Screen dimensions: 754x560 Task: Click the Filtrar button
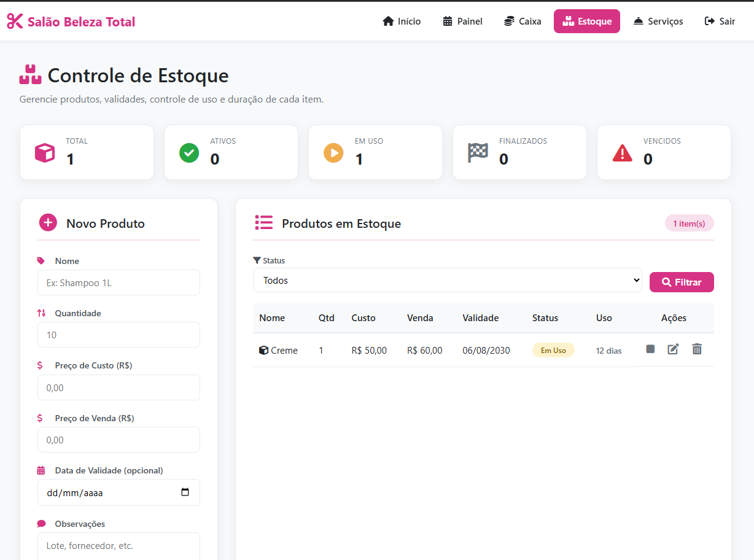(682, 282)
